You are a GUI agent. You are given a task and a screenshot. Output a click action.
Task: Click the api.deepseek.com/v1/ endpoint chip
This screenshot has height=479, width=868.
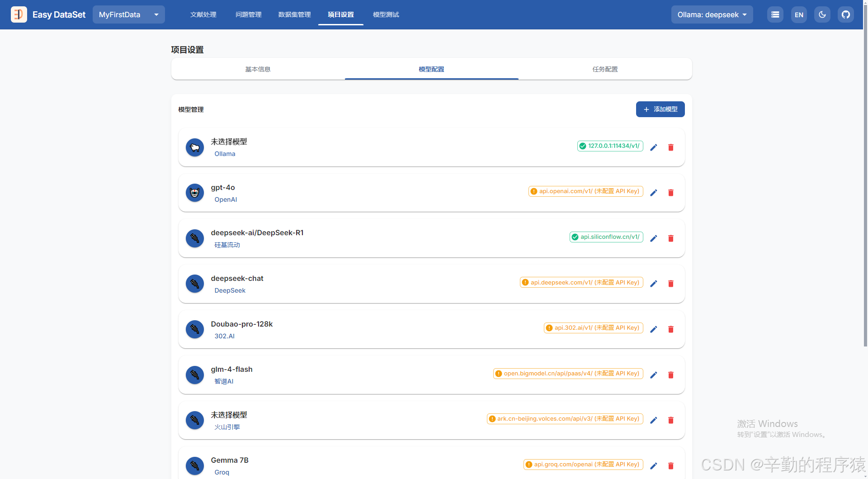pos(581,282)
